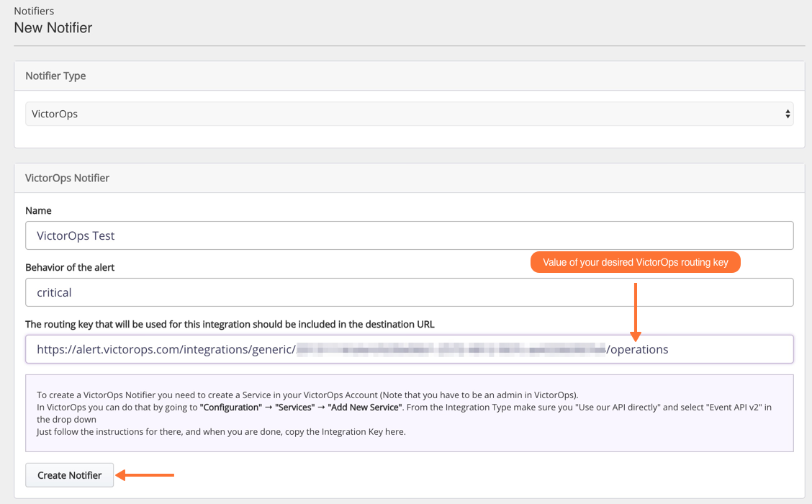The height and width of the screenshot is (504, 812).
Task: Click the VictorOps Notifier section header
Action: pos(67,178)
